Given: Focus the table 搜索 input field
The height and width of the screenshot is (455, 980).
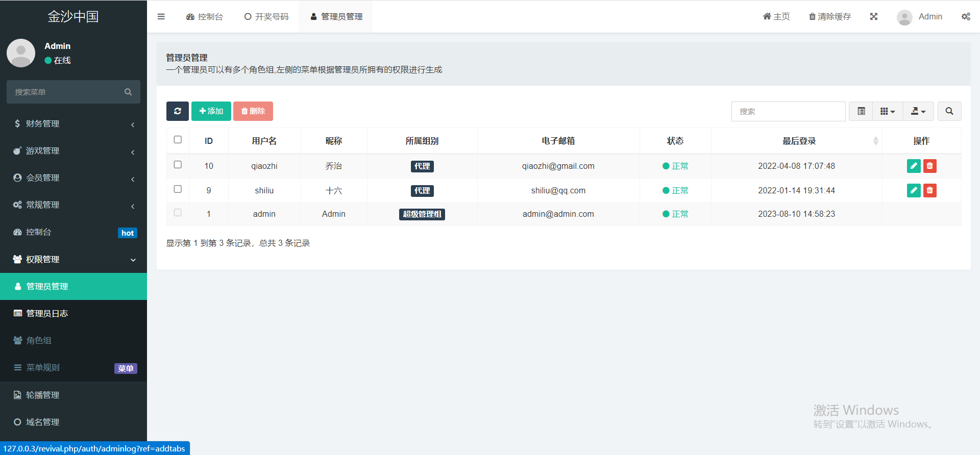Looking at the screenshot, I should 789,111.
